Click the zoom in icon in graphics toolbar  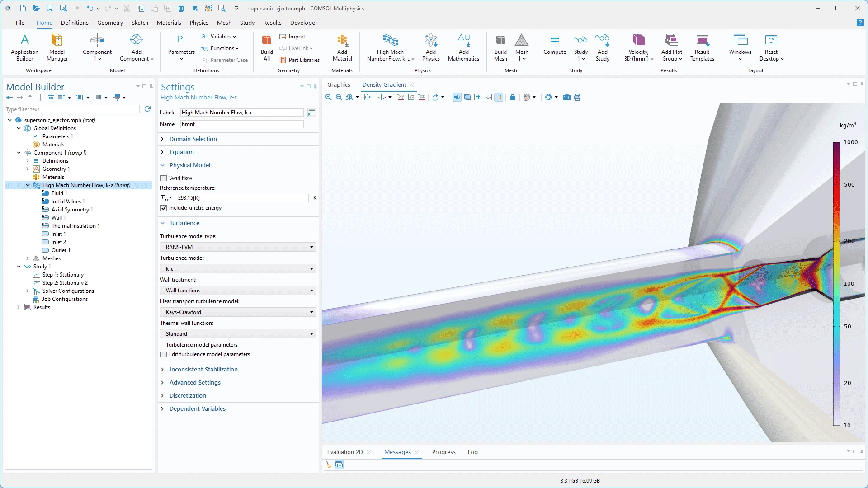(329, 97)
